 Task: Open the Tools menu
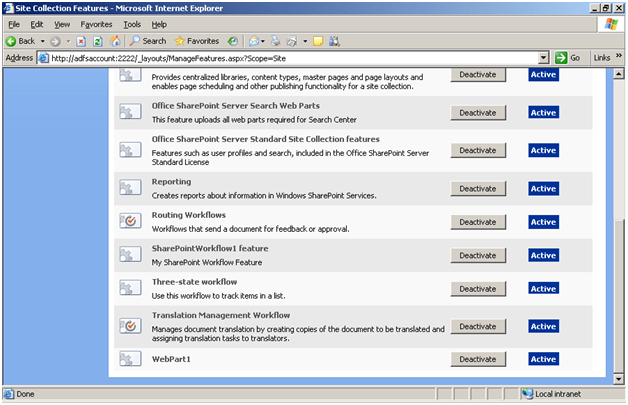click(131, 23)
